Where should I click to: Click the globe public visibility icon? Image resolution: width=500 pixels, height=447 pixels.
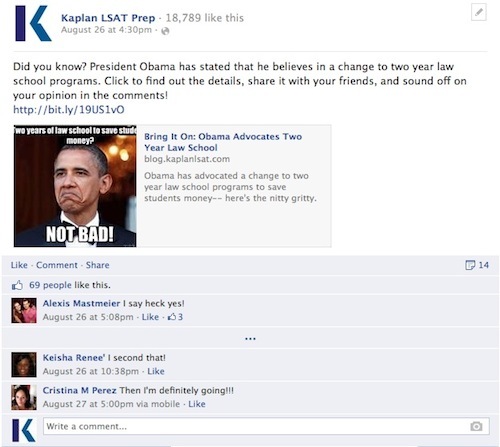coord(165,31)
